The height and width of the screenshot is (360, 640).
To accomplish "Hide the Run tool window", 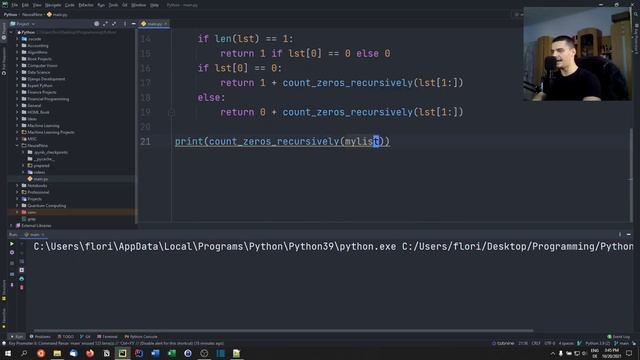I will pyautogui.click(x=629, y=234).
